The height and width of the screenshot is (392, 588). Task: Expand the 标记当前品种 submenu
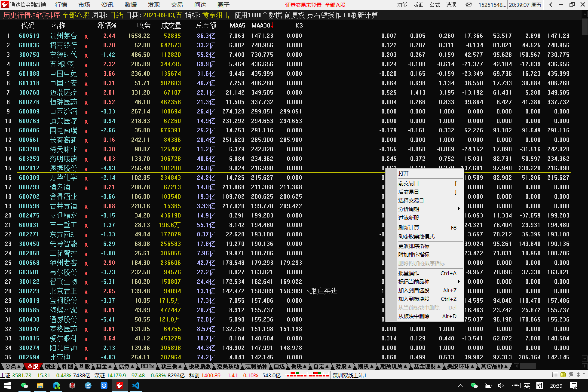(429, 282)
